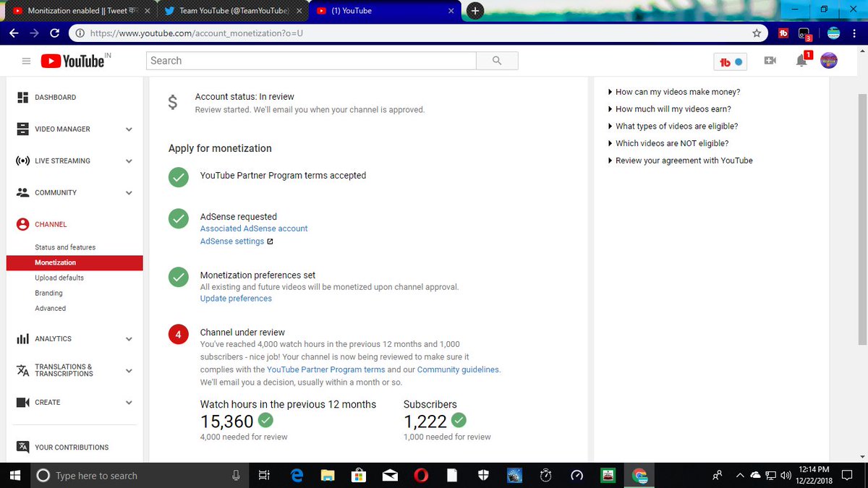Close the Team YouTube Twitter tab
This screenshot has width=868, height=488.
pos(299,12)
